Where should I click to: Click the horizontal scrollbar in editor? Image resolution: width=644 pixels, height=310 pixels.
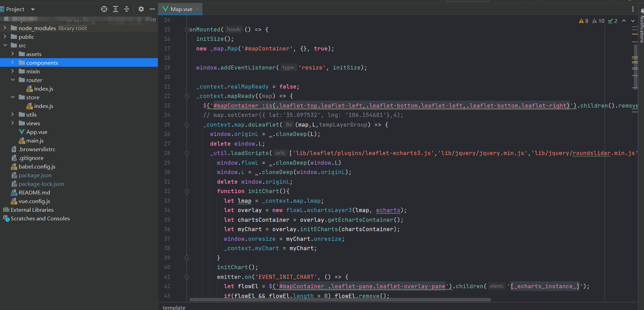click(340, 300)
